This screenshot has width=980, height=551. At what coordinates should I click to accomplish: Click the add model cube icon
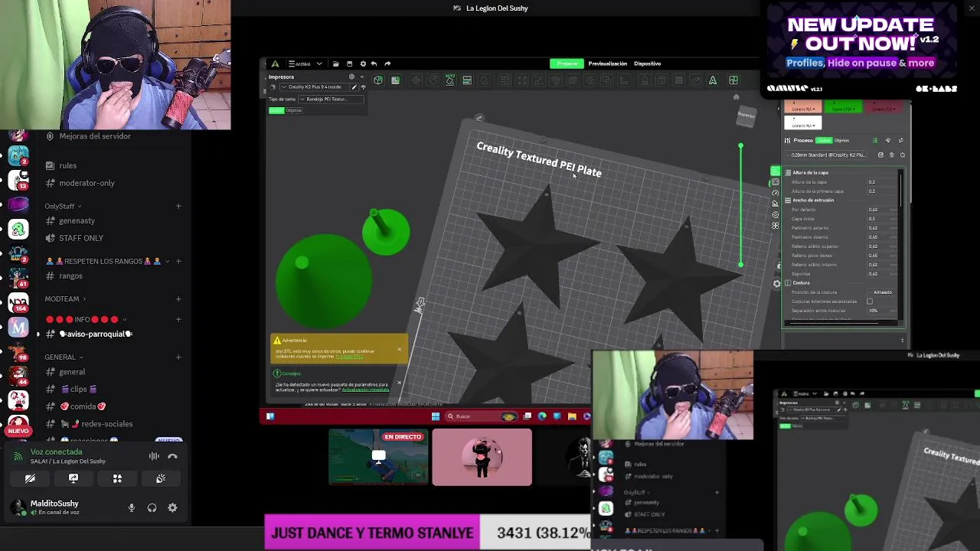pos(378,80)
